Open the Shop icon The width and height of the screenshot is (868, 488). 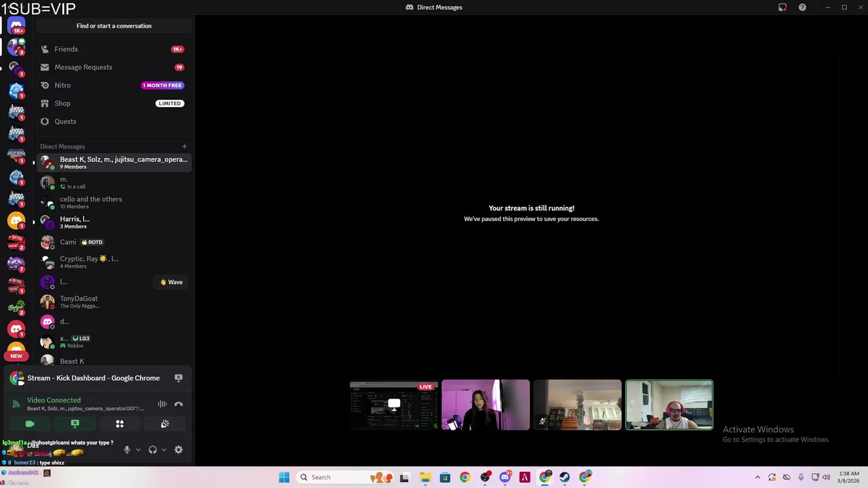point(45,103)
